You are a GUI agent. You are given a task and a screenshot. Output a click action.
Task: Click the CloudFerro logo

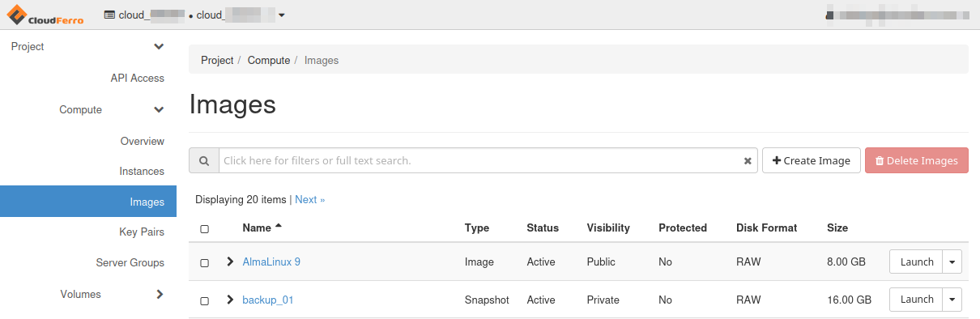coord(45,15)
